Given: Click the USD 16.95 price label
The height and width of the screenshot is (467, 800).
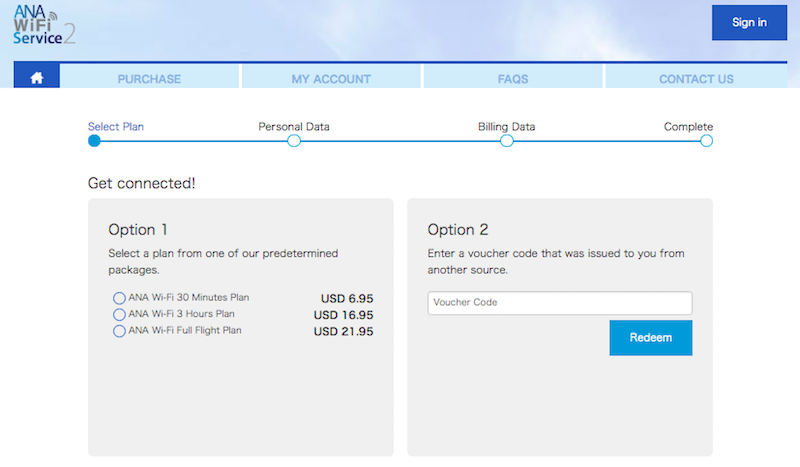Looking at the screenshot, I should click(x=343, y=315).
